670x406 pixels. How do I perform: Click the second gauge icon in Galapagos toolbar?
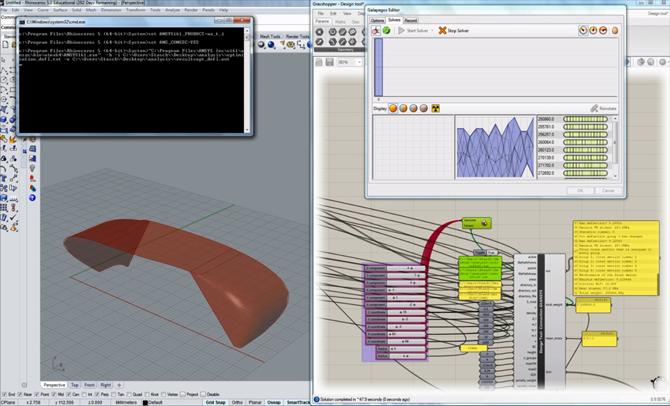tap(593, 30)
